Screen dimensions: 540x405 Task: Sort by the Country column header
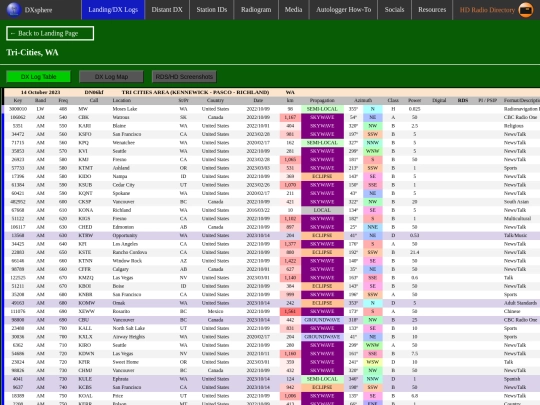(215, 100)
